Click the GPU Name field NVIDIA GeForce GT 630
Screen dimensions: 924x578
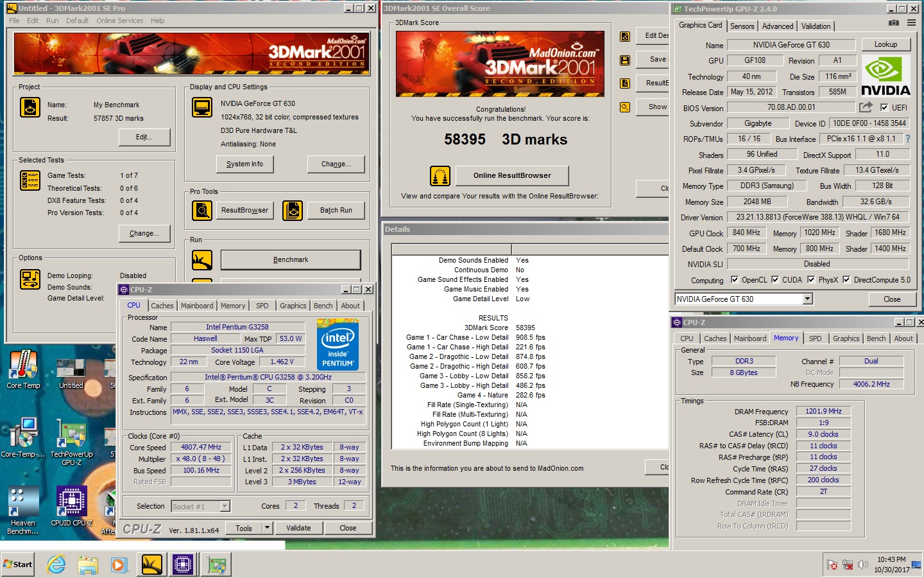pyautogui.click(x=791, y=45)
